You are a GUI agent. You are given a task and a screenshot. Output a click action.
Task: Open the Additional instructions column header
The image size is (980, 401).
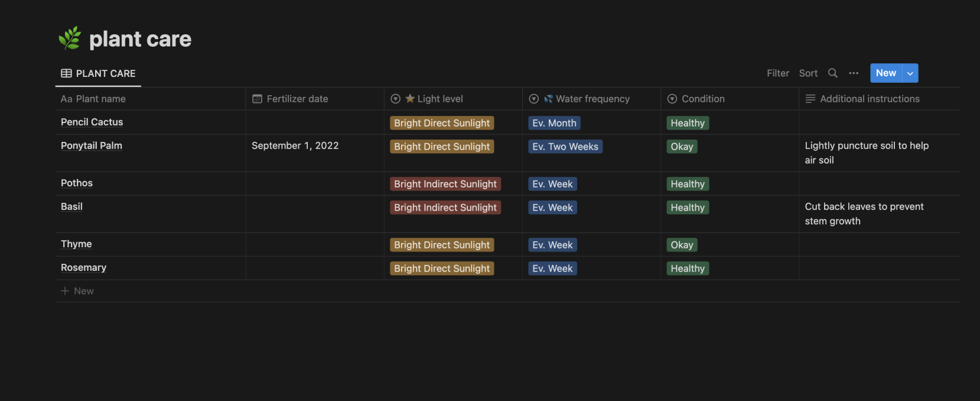tap(880, 99)
